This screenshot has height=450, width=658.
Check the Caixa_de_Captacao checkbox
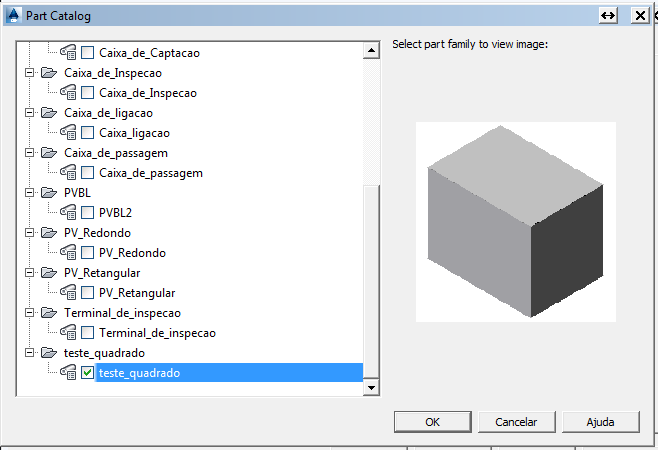[x=87, y=52]
